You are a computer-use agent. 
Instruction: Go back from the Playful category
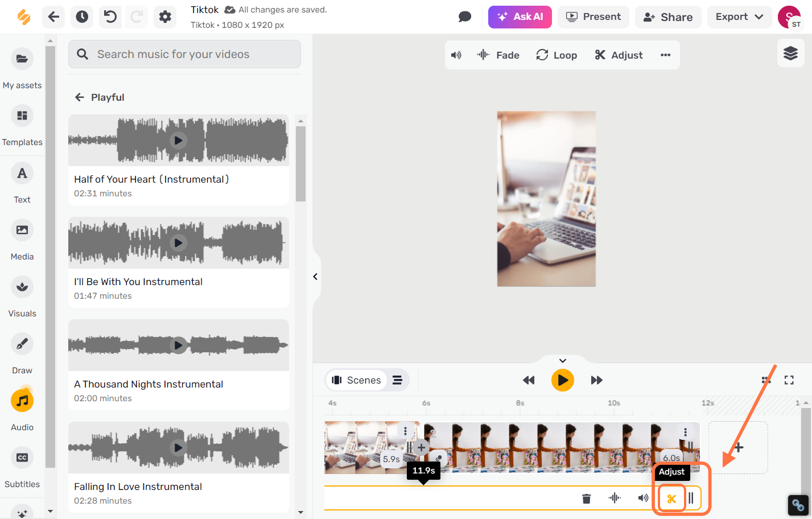tap(80, 97)
